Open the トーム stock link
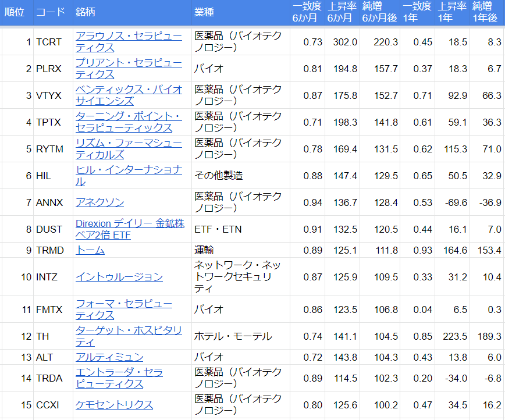Image resolution: width=505 pixels, height=420 pixels. tap(90, 250)
